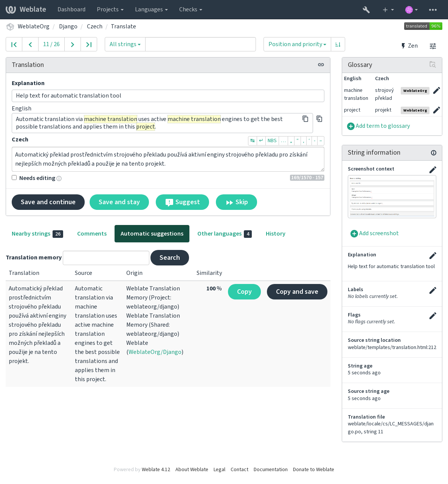Open the Position and priority sort dropdown

pos(297,44)
